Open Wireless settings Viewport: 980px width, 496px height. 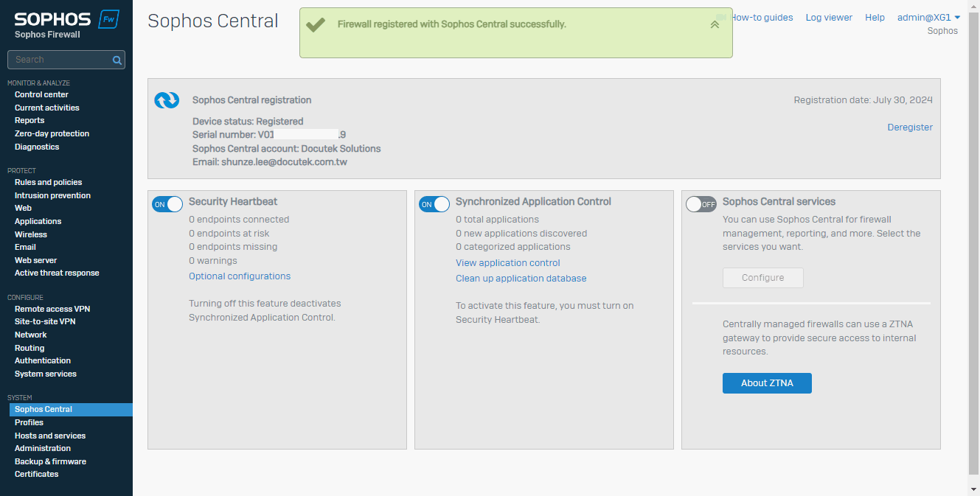tap(31, 234)
